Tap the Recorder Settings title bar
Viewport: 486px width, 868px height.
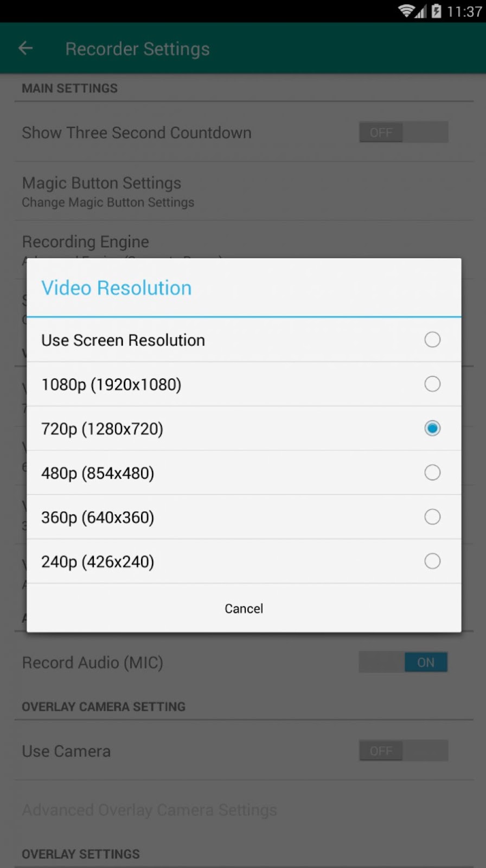(x=137, y=48)
